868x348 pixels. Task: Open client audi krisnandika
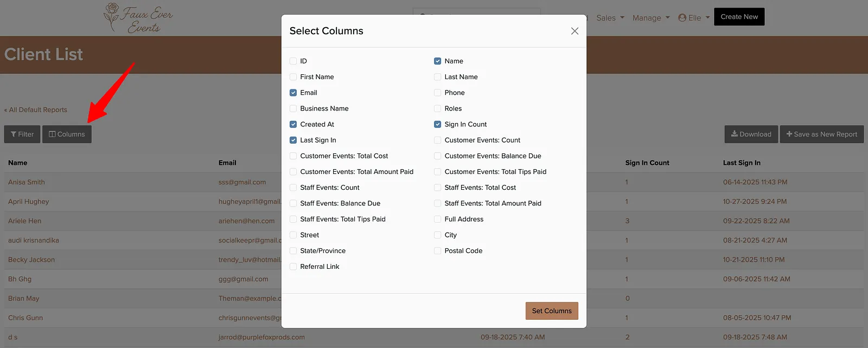click(x=34, y=240)
